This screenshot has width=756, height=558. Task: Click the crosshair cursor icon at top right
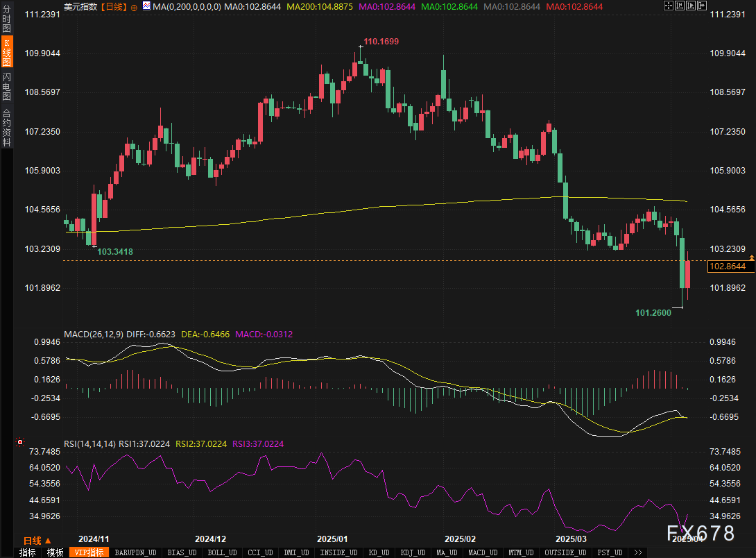click(x=669, y=6)
